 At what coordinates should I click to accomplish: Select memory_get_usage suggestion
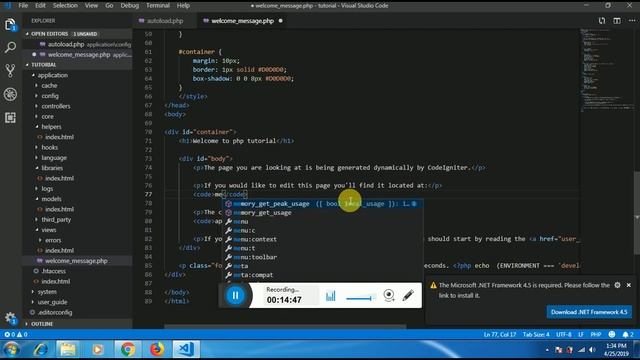point(322,213)
